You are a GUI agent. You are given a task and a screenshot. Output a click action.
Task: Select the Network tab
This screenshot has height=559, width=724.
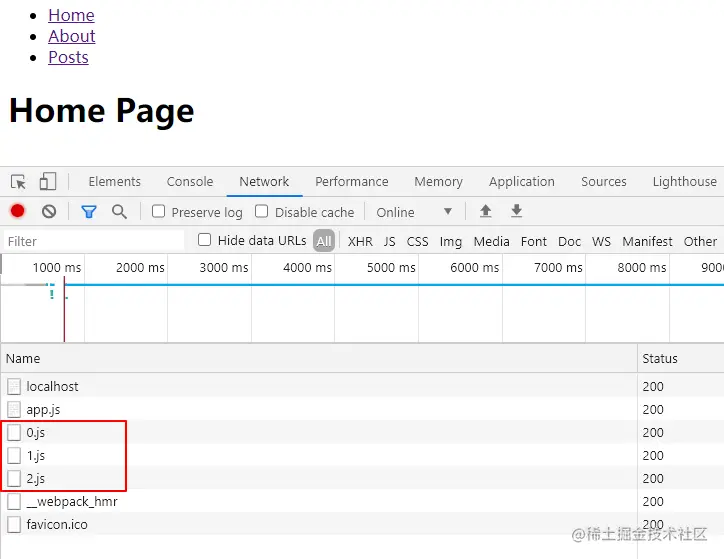coord(264,181)
